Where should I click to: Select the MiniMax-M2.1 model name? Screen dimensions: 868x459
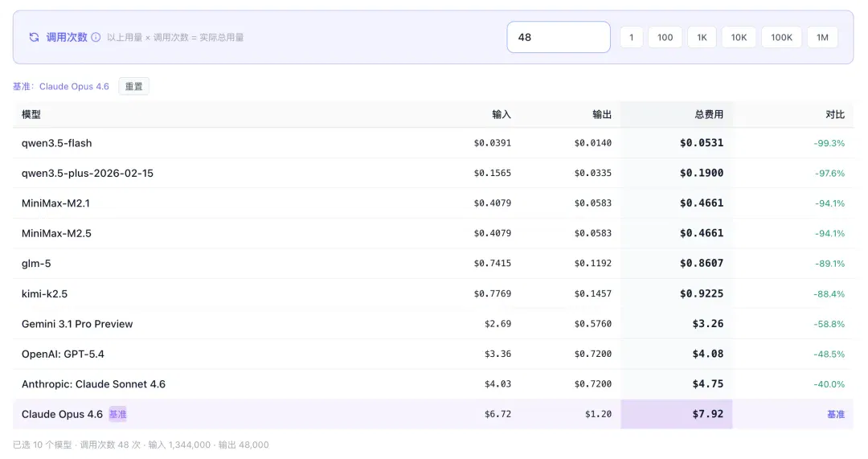point(55,203)
